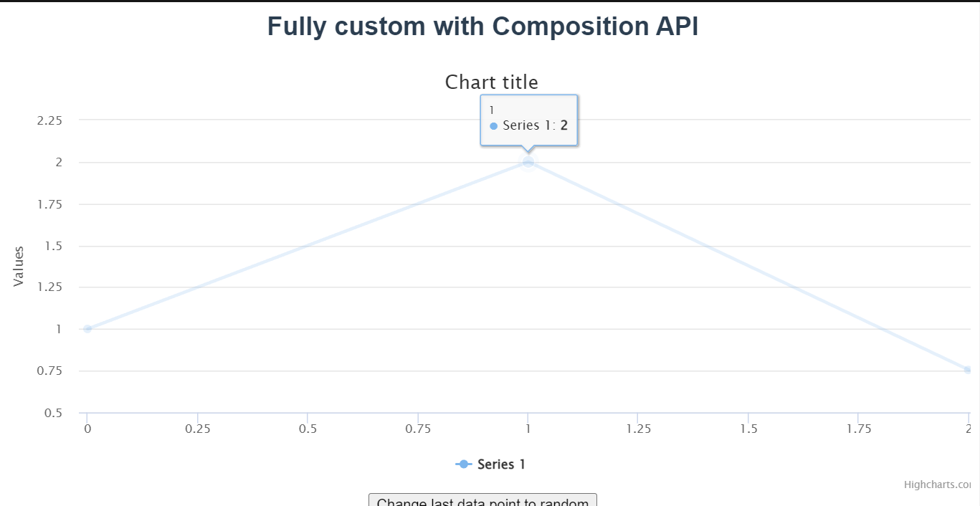Image resolution: width=980 pixels, height=506 pixels.
Task: Open the Highcharts.com link
Action: (938, 484)
